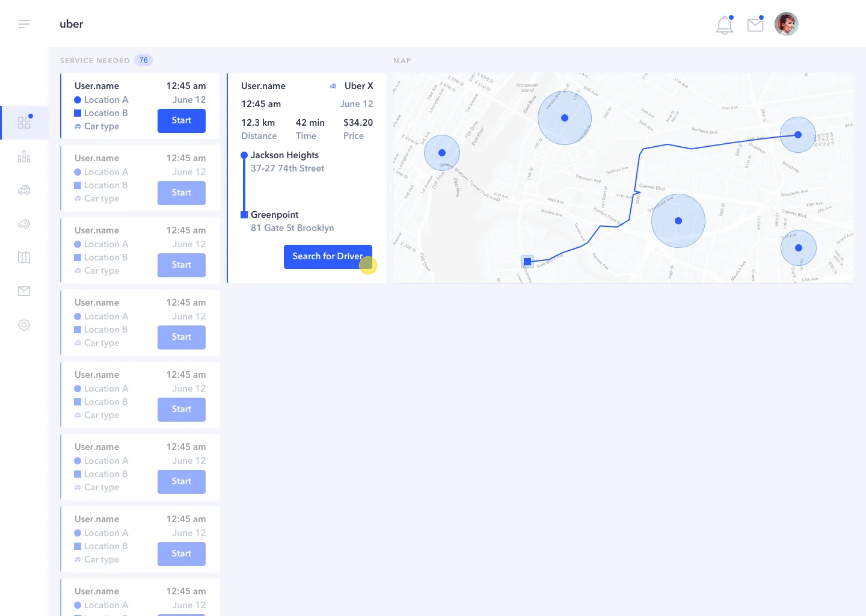Select the dashboard grid icon in sidebar
Image resolution: width=866 pixels, height=616 pixels.
coord(24,122)
